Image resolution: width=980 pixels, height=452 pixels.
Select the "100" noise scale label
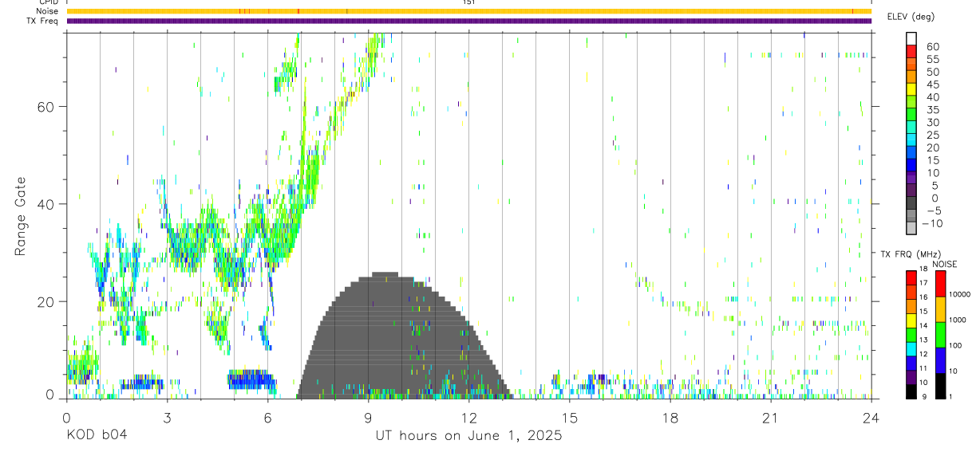click(956, 345)
